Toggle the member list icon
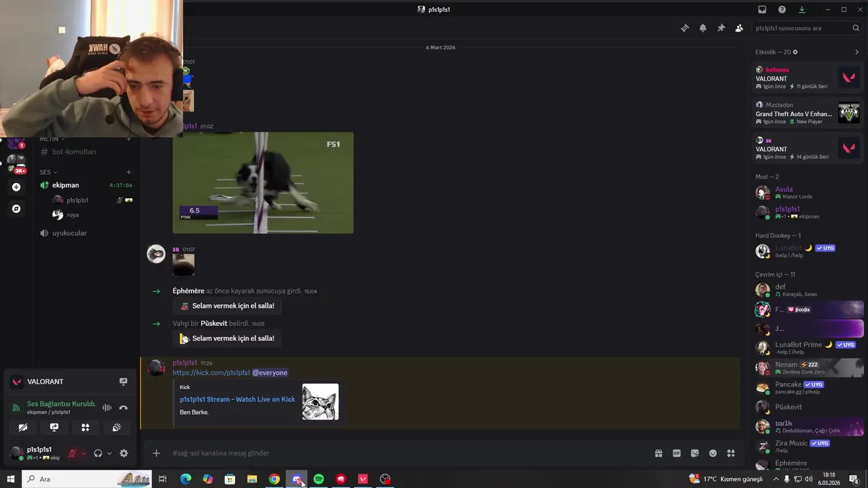This screenshot has height=488, width=868. tap(738, 28)
